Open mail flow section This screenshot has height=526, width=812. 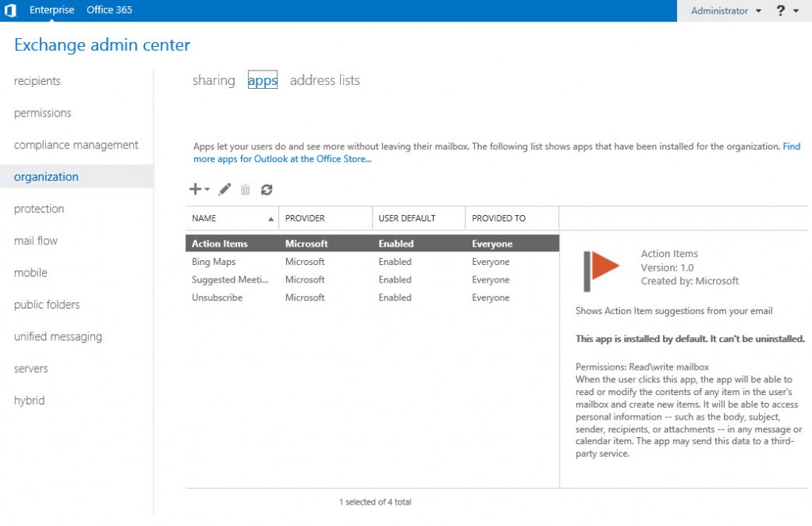tap(36, 241)
